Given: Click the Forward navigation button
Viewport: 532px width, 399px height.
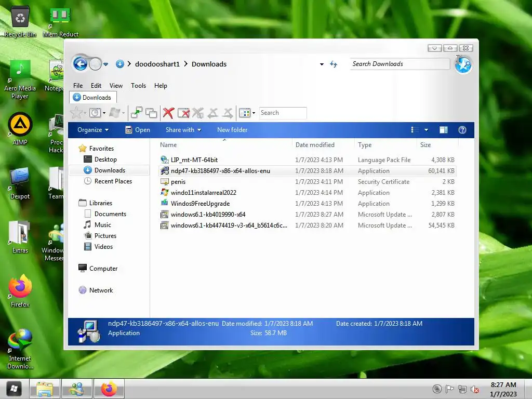Looking at the screenshot, I should tap(96, 64).
